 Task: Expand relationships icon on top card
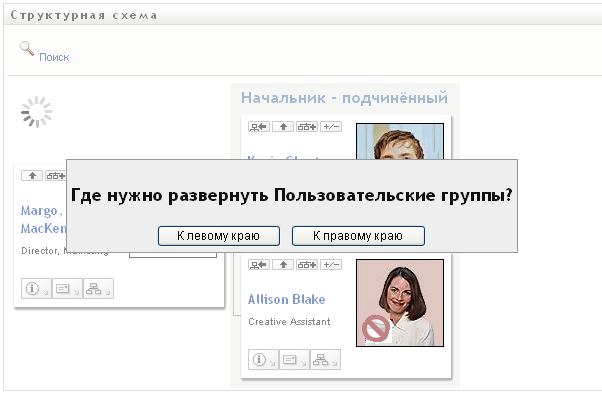point(307,127)
